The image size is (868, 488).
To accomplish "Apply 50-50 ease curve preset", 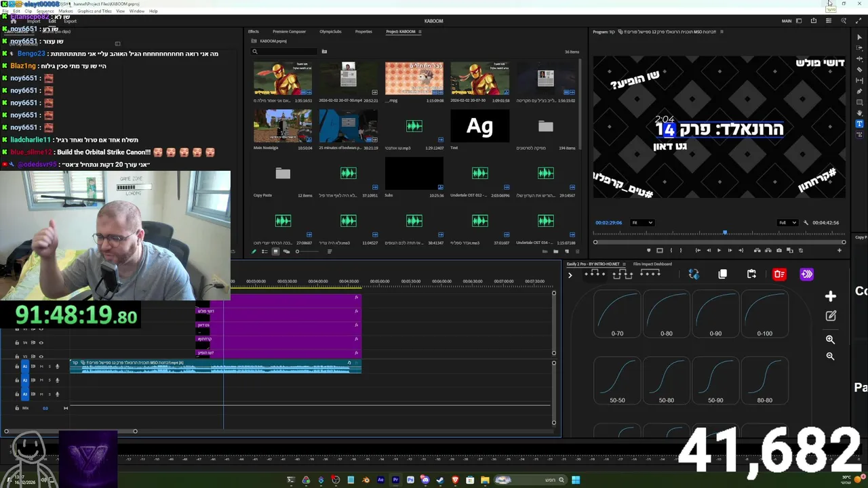I will [617, 380].
